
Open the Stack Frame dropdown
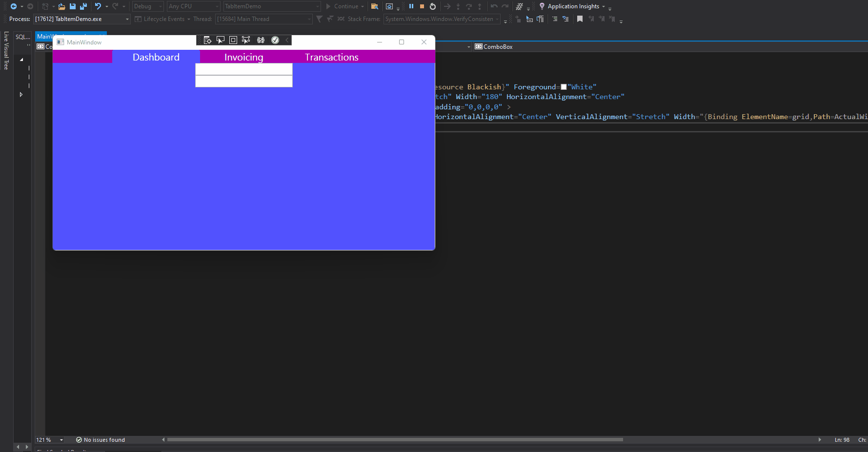(442, 19)
